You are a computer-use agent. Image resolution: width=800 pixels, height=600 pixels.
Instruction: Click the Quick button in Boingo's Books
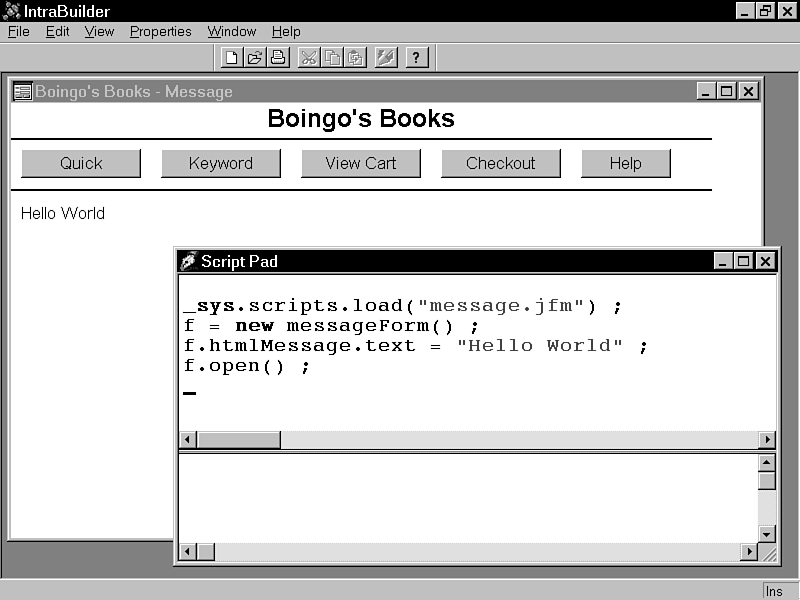[81, 163]
